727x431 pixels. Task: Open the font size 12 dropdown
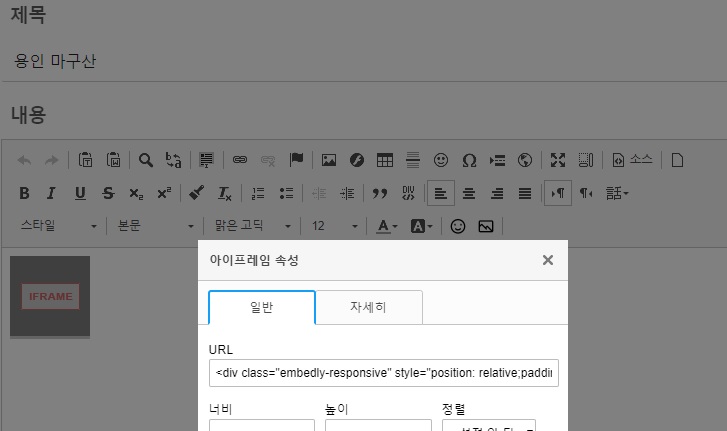(334, 226)
